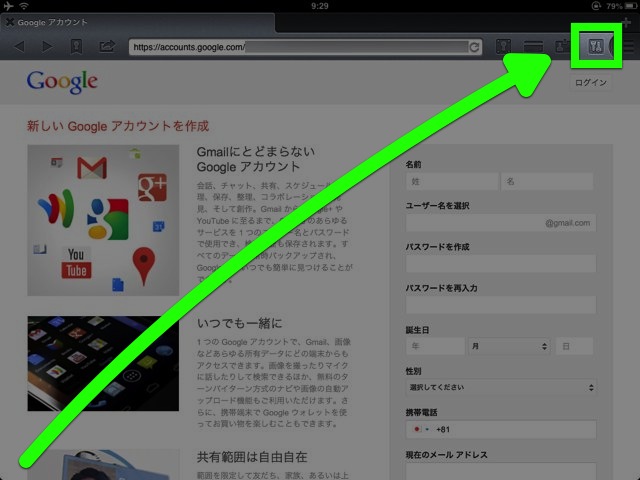The image size is (640, 480).
Task: Tap the airplane mode status icon
Action: tap(8, 6)
